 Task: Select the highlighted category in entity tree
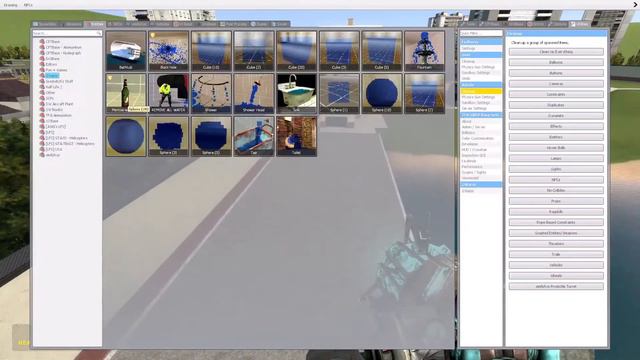pyautogui.click(x=52, y=76)
